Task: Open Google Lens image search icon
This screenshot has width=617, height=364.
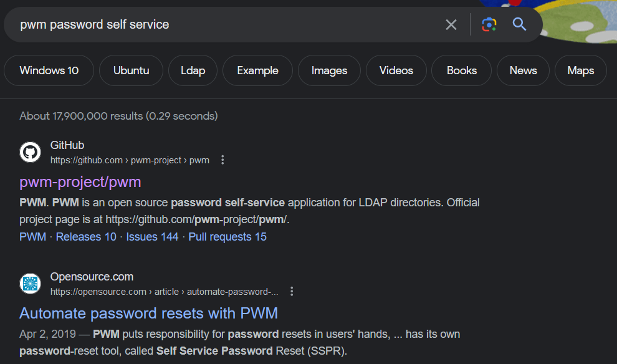Action: 489,24
